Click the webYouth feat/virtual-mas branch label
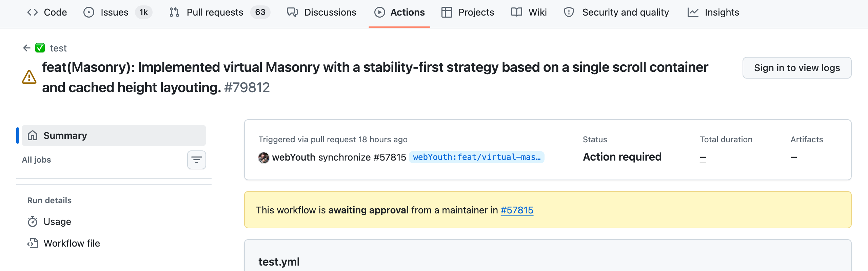 [x=476, y=157]
